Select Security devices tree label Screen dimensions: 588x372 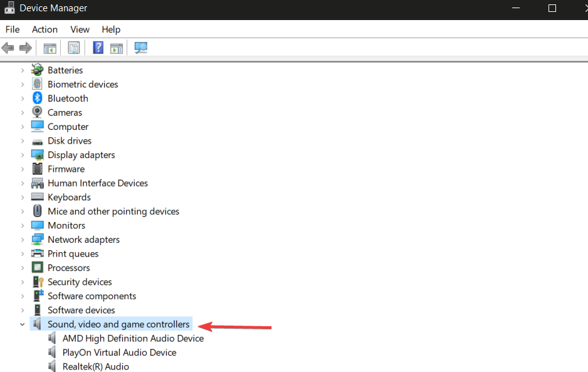click(x=80, y=282)
